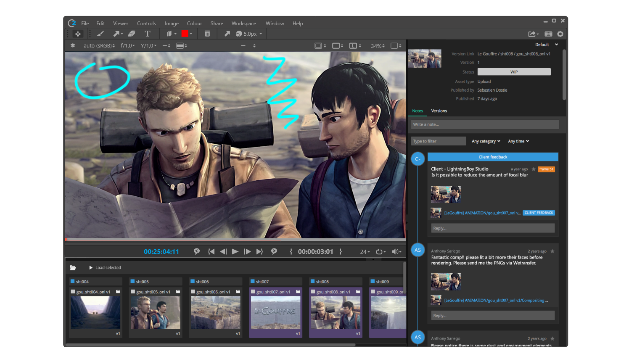This screenshot has height=364, width=629.
Task: Go to previous annotation in playback bar
Action: [196, 251]
